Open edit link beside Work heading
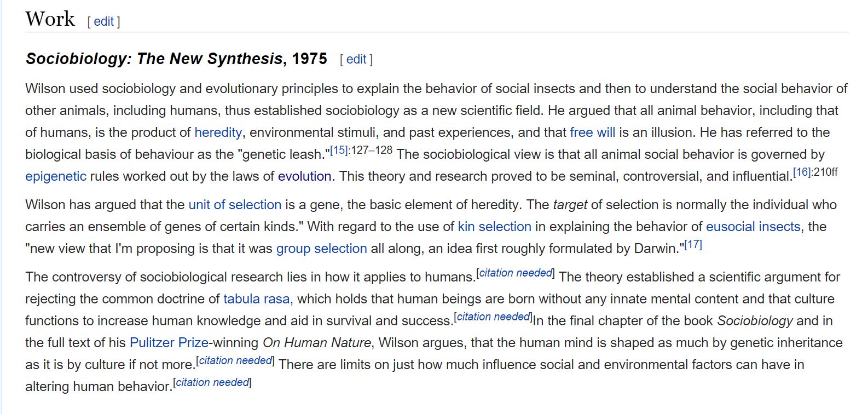 (103, 21)
